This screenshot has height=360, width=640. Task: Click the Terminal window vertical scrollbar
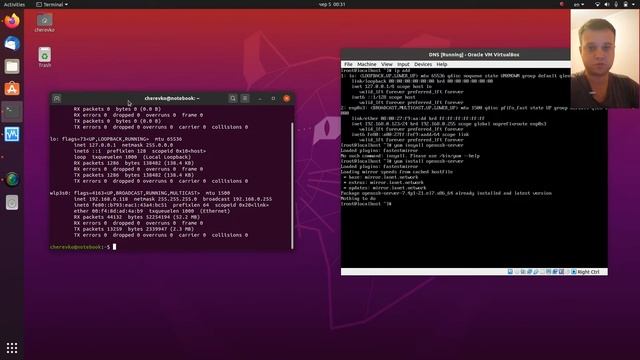(x=292, y=185)
